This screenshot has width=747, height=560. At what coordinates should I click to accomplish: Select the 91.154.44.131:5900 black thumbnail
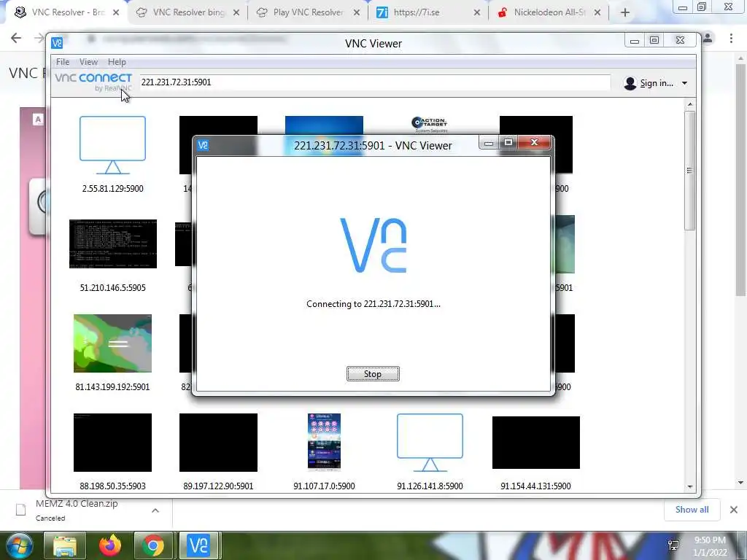536,443
